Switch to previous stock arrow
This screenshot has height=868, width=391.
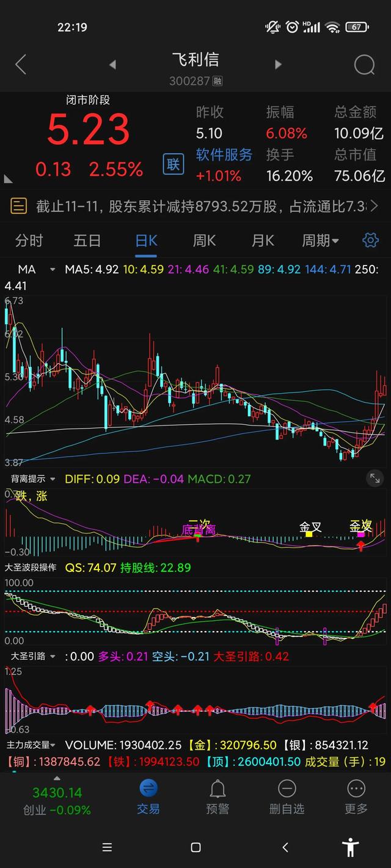pyautogui.click(x=112, y=64)
